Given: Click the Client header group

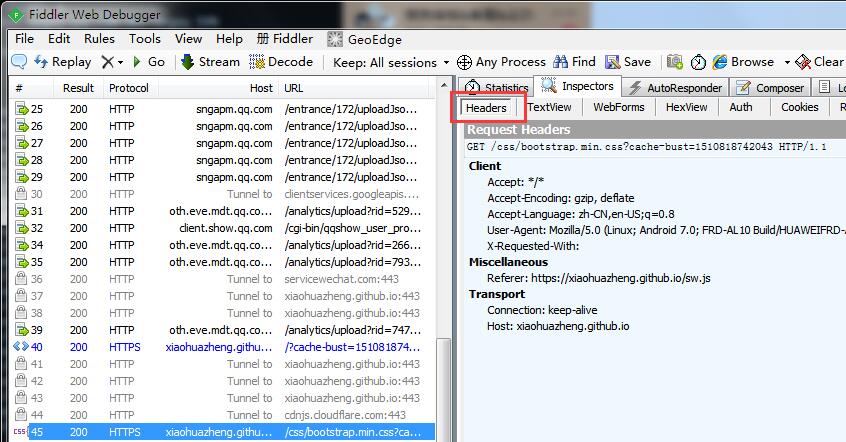Looking at the screenshot, I should (485, 166).
